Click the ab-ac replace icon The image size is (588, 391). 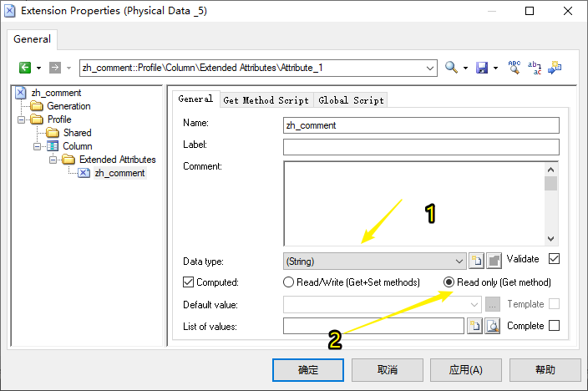(535, 68)
